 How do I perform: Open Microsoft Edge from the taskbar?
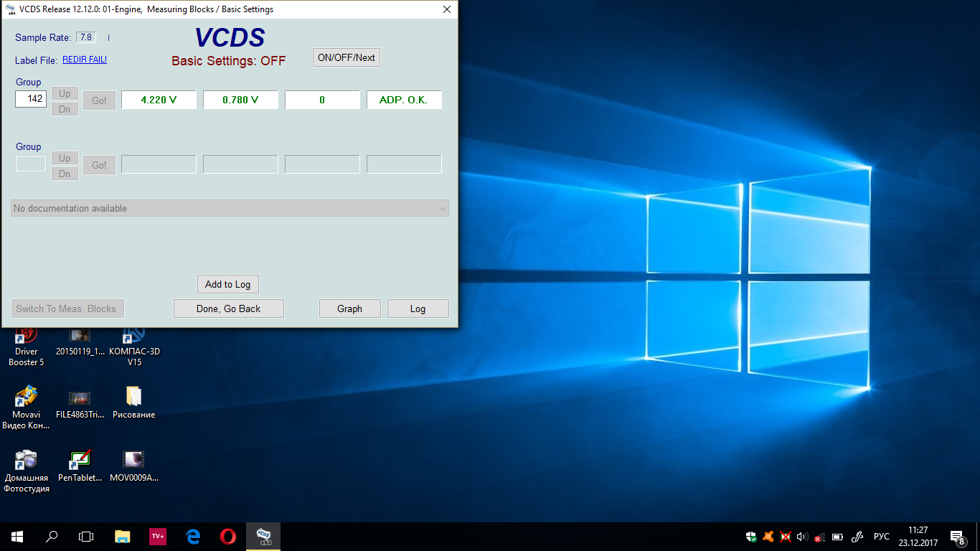coord(193,536)
